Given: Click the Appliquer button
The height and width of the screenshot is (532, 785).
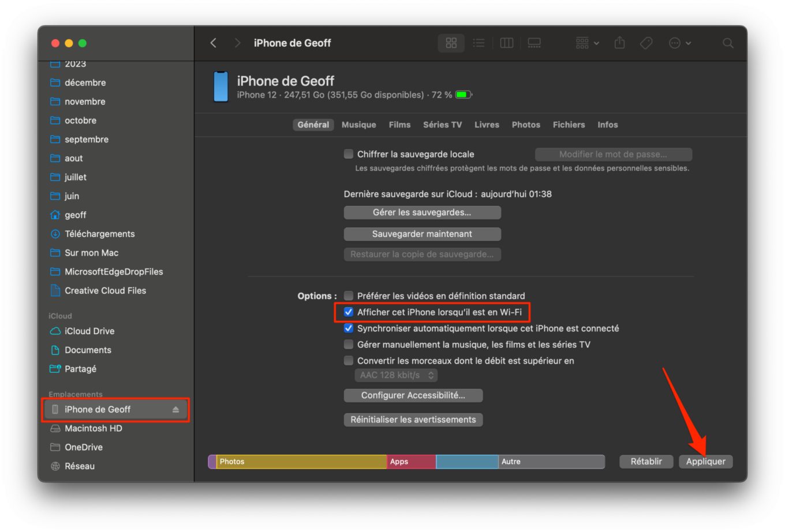Looking at the screenshot, I should click(x=705, y=462).
